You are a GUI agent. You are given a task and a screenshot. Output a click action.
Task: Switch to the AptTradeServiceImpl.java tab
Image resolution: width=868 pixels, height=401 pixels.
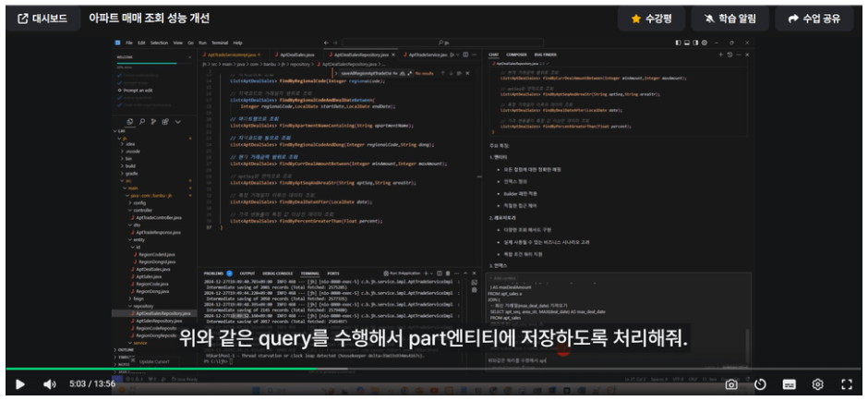tap(232, 55)
